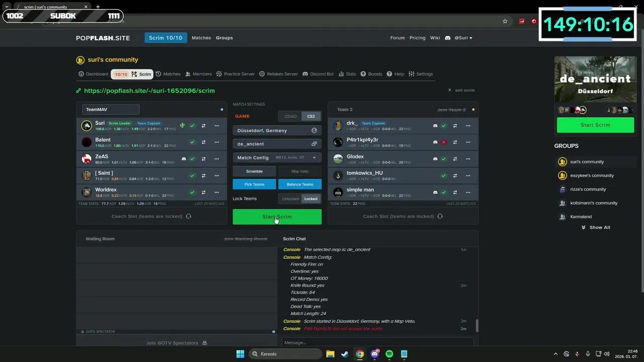The height and width of the screenshot is (362, 644).
Task: Open the Dashboard tab
Action: [93, 74]
